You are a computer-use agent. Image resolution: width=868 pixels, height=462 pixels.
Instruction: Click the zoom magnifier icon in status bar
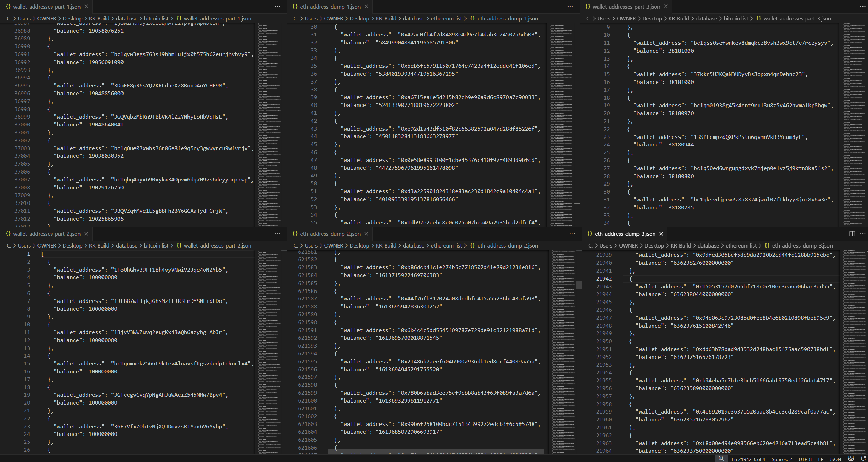721,459
